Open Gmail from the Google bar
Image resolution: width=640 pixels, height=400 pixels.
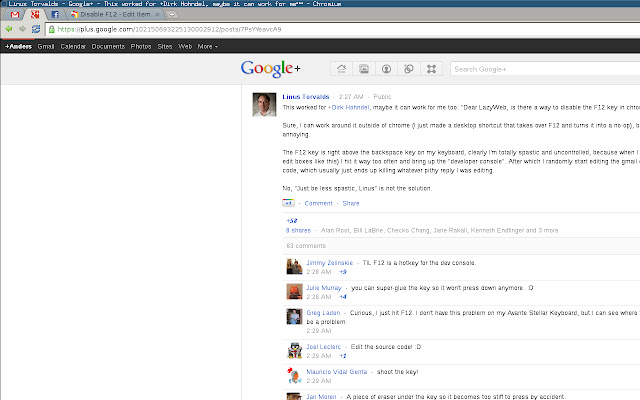tap(46, 47)
